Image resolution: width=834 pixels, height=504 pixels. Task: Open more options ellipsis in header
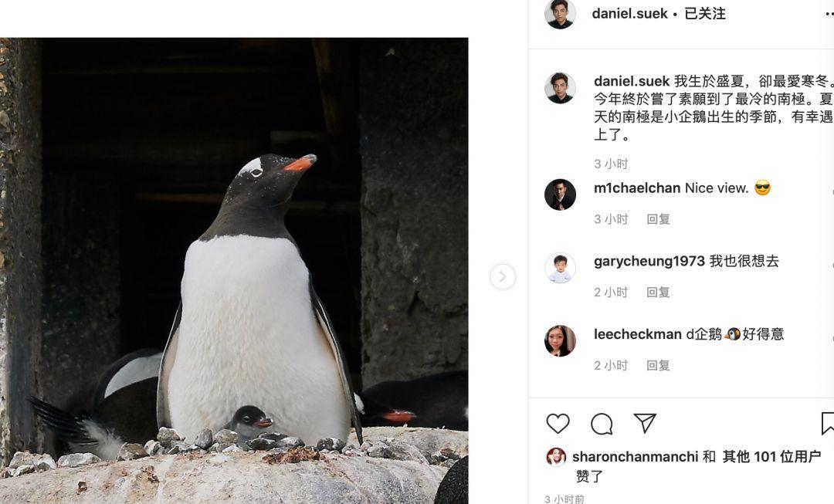coord(829,14)
